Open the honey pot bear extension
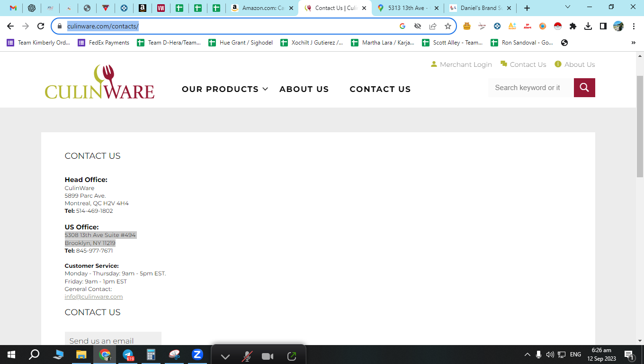 pyautogui.click(x=467, y=26)
